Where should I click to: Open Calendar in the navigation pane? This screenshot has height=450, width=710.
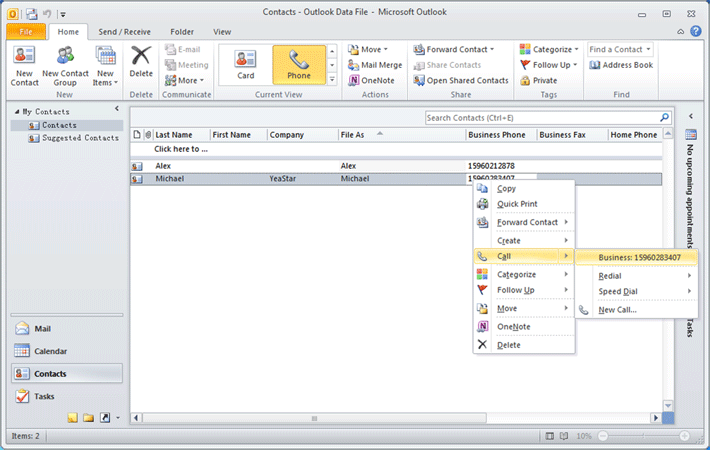(67, 351)
